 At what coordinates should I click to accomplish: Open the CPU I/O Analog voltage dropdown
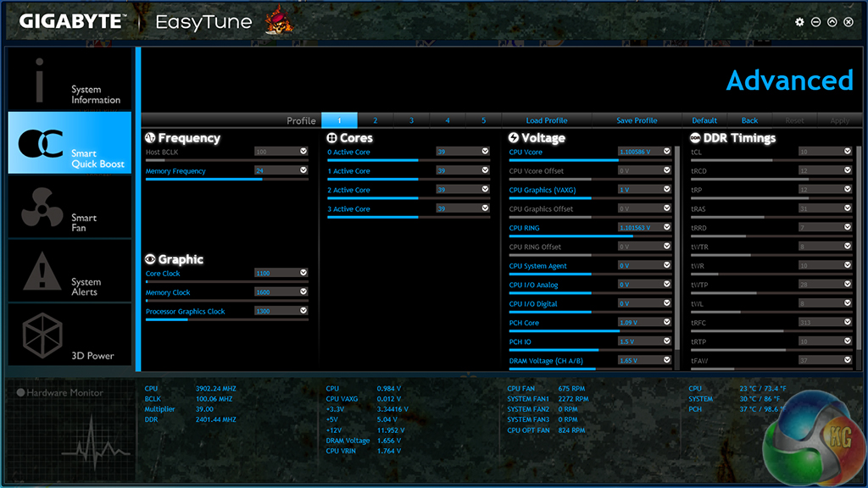point(666,284)
